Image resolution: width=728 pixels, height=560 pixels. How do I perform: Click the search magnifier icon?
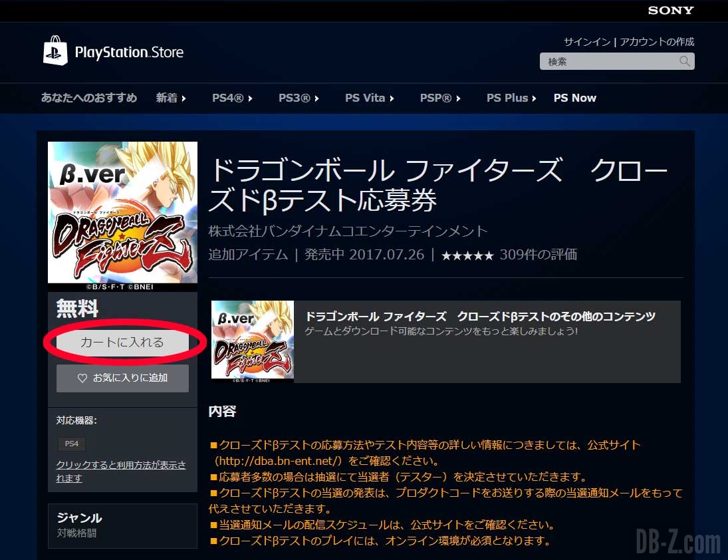(x=684, y=61)
